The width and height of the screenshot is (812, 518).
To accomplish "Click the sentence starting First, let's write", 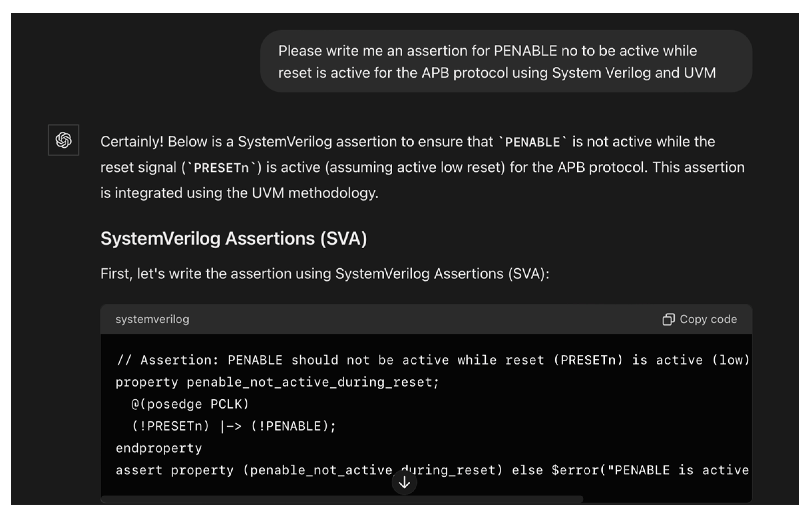I will click(x=325, y=274).
